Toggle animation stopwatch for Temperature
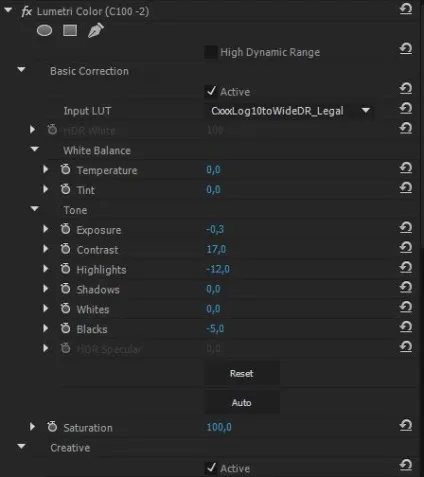 pos(65,169)
